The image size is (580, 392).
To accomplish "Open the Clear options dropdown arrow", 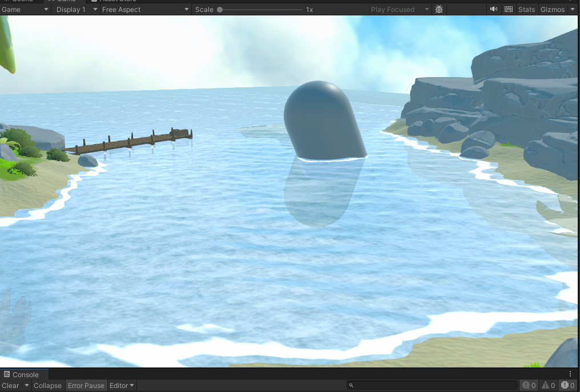I will coord(27,385).
